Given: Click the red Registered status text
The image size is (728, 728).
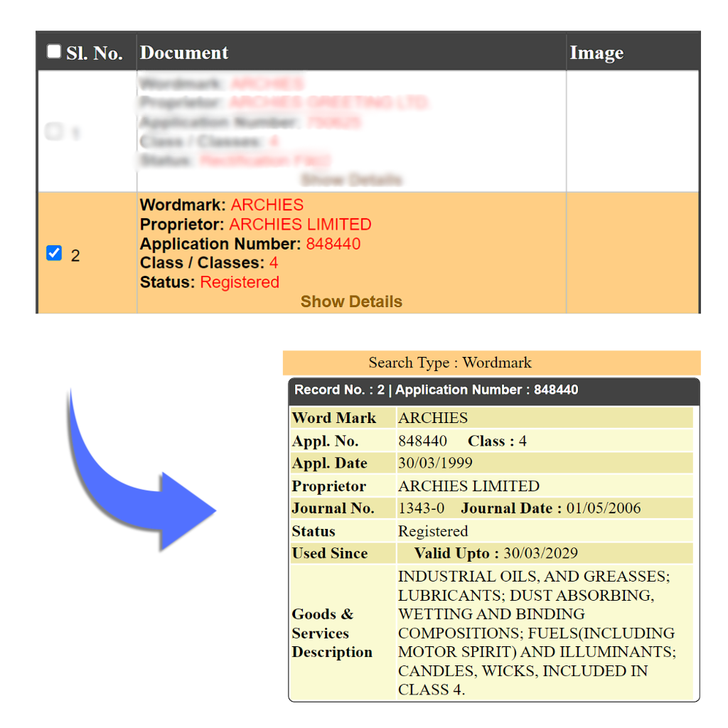Looking at the screenshot, I should click(240, 282).
